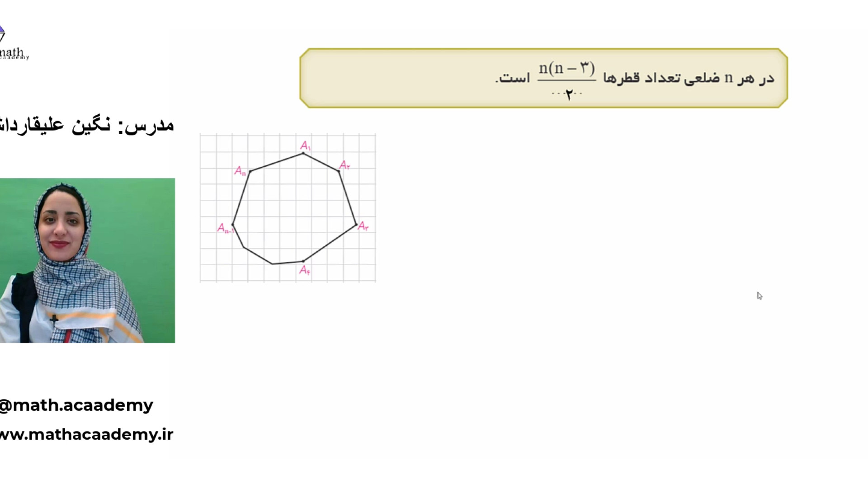Click the pink A₄ vertex label
The width and height of the screenshot is (868, 488).
(x=305, y=270)
